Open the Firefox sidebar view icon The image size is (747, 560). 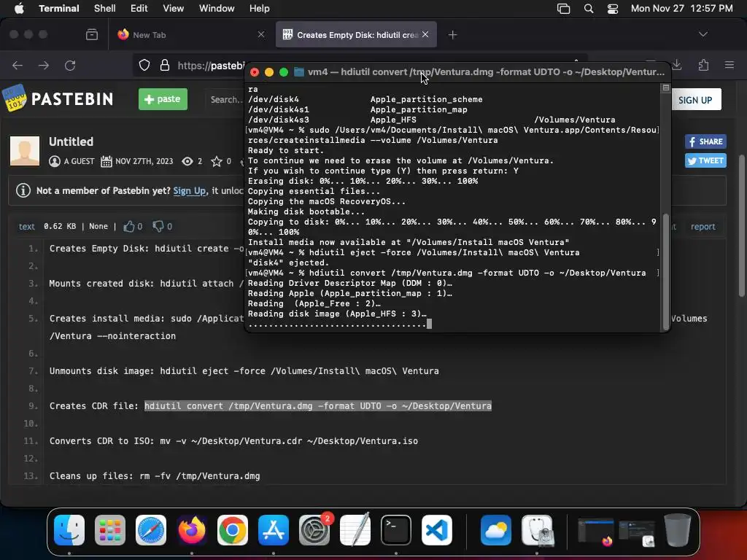pyautogui.click(x=91, y=35)
